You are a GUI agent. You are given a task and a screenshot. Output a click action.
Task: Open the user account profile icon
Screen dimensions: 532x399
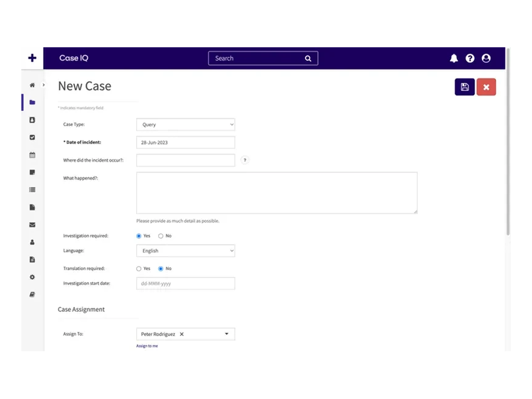click(486, 58)
